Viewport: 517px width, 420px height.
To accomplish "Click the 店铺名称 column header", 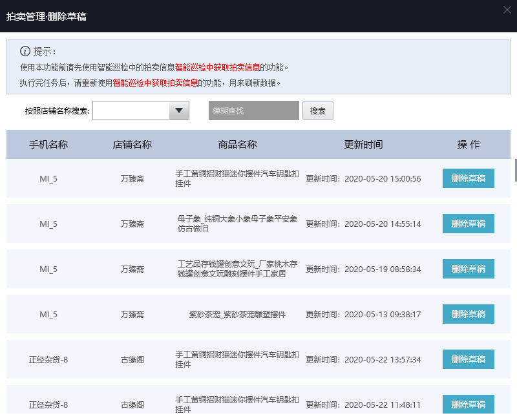I will (x=132, y=144).
